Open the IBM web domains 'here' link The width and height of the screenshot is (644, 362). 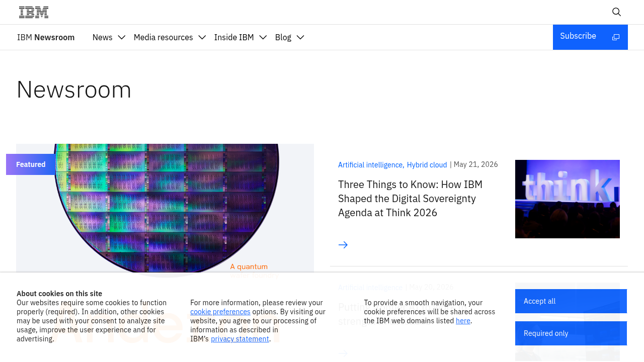coord(463,321)
